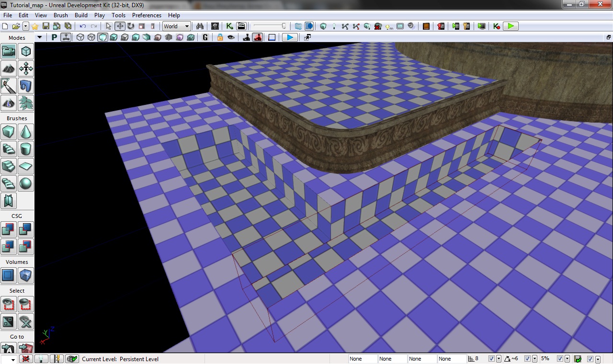The image size is (613, 364).
Task: Open search with the binoculars icon
Action: [200, 26]
